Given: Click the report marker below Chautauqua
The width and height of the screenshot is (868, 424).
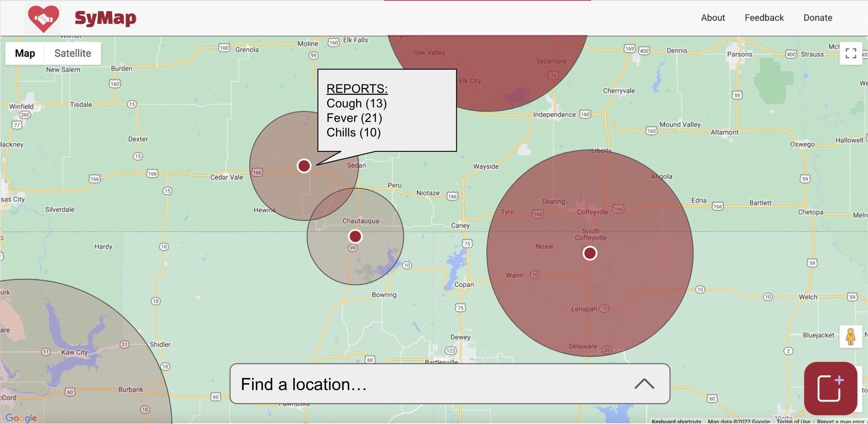Looking at the screenshot, I should click(355, 236).
